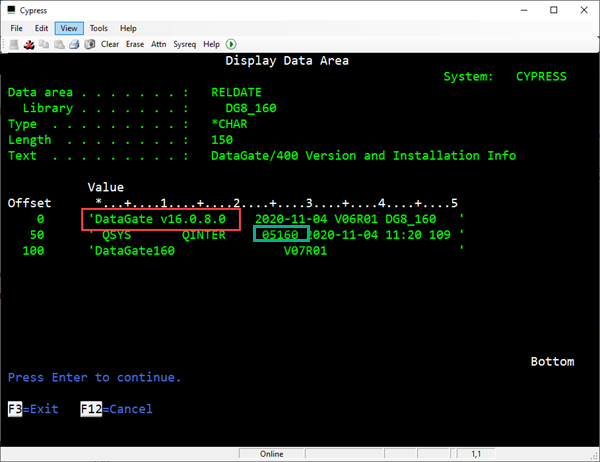Open the Edit menu
This screenshot has height=462, width=600.
(x=41, y=28)
